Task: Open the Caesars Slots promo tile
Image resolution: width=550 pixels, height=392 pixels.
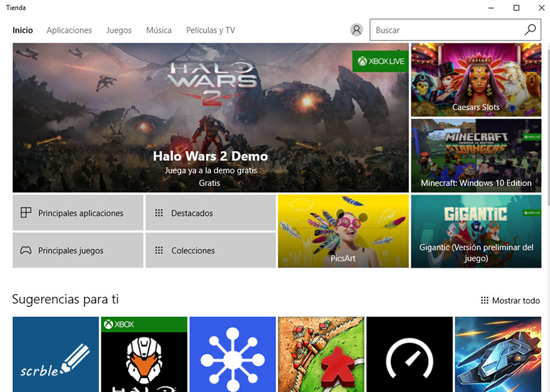Action: (476, 80)
